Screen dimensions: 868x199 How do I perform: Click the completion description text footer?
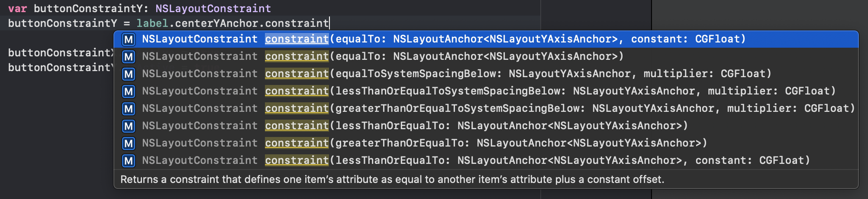point(392,179)
